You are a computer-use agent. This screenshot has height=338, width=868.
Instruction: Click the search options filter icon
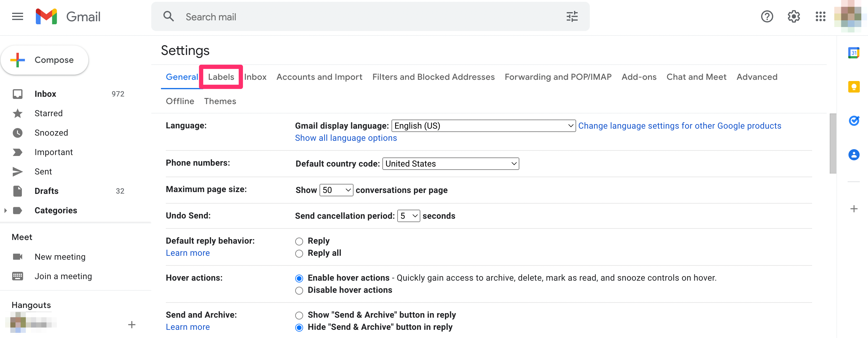click(572, 16)
